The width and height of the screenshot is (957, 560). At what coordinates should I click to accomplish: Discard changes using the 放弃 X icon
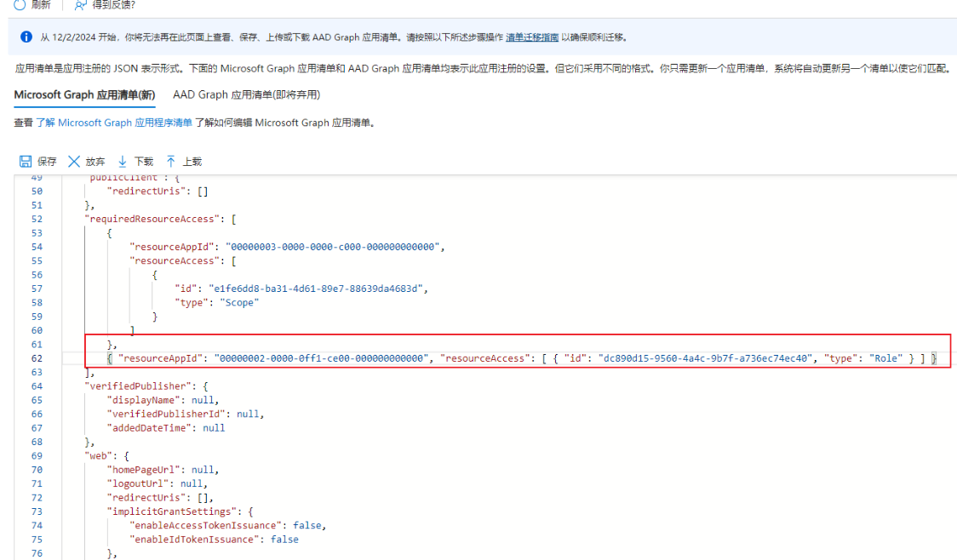point(74,162)
